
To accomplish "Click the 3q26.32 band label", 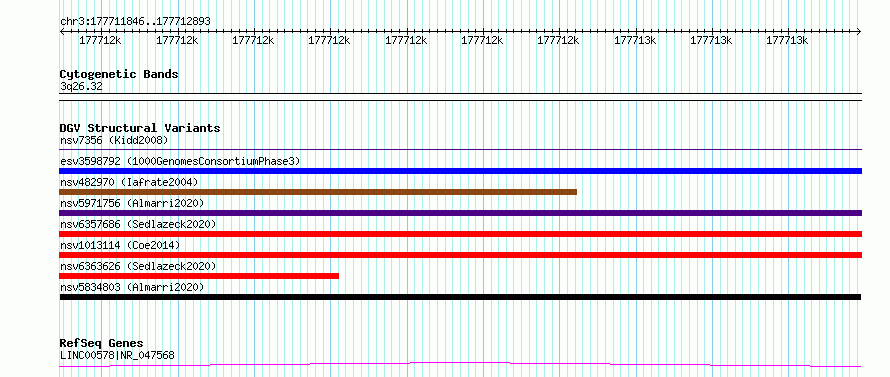I will 81,87.
